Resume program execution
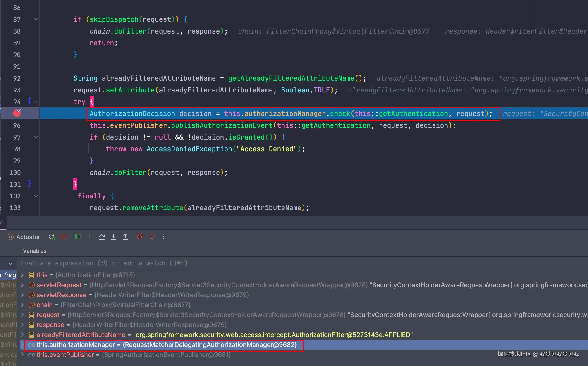The image size is (588, 366). (x=78, y=236)
